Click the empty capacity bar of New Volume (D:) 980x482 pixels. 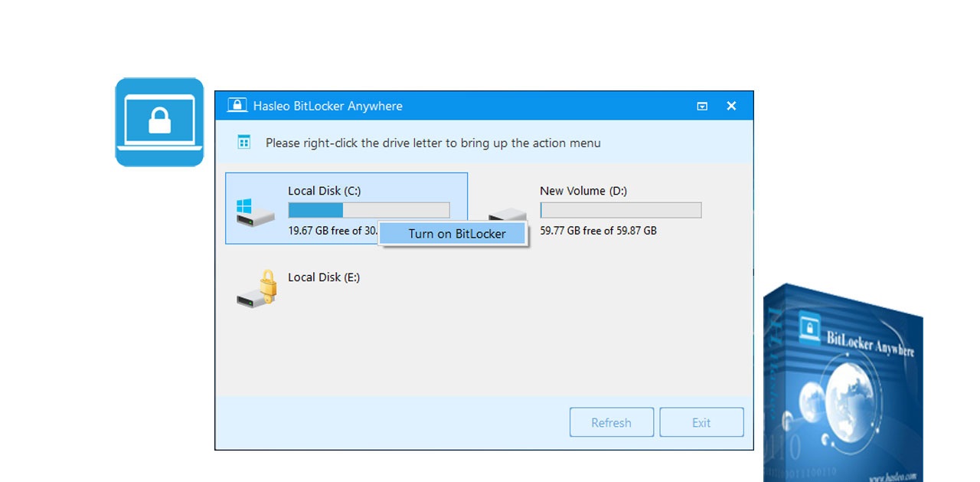pos(620,209)
